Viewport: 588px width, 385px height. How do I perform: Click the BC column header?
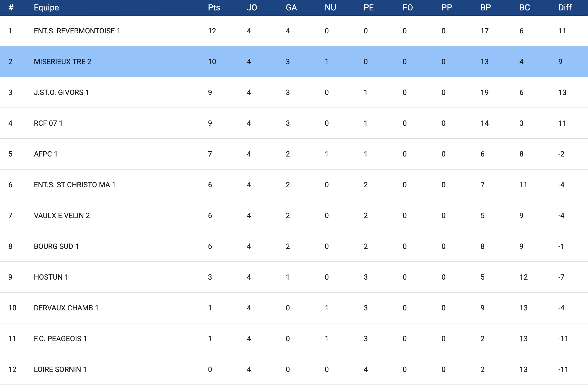coord(524,8)
